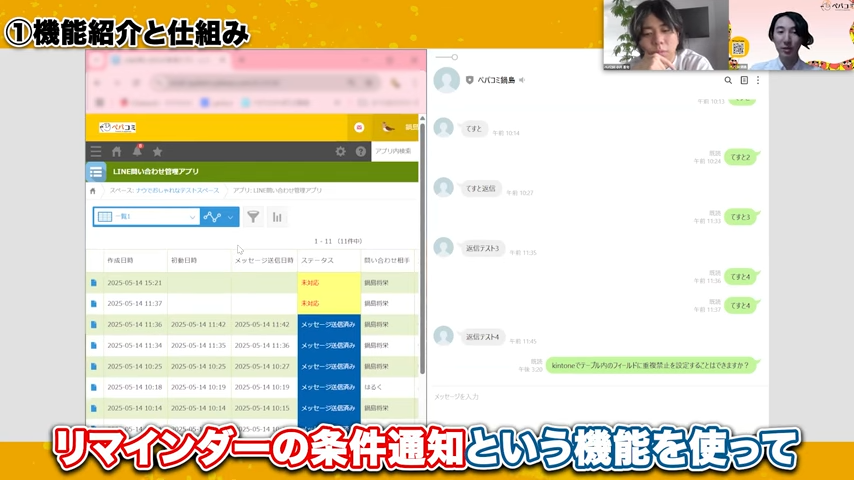Image resolution: width=854 pixels, height=480 pixels.
Task: Click the slider at the top of the chat panel
Action: [447, 57]
